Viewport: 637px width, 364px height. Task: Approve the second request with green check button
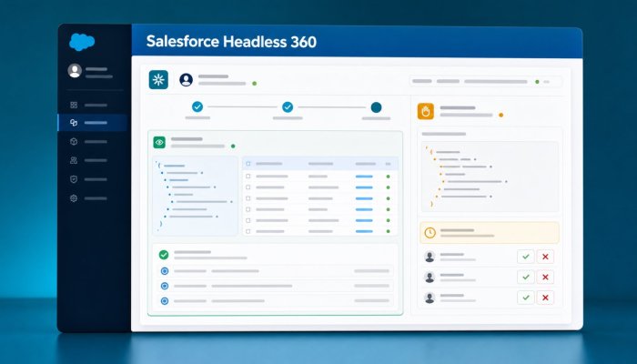526,277
